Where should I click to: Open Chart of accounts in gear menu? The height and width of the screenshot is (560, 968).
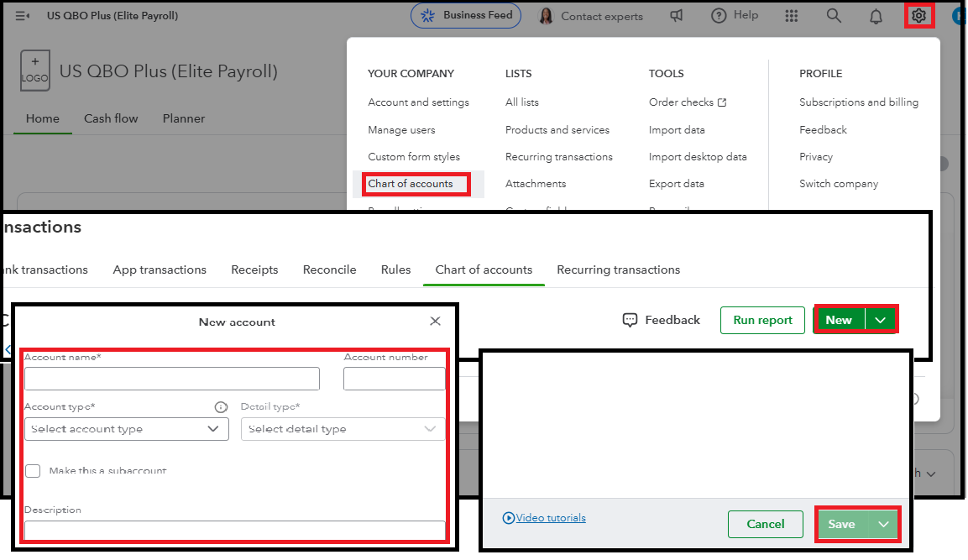point(411,184)
